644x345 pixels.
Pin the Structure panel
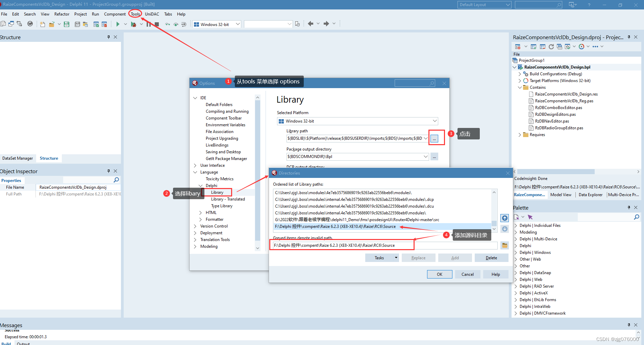point(108,37)
